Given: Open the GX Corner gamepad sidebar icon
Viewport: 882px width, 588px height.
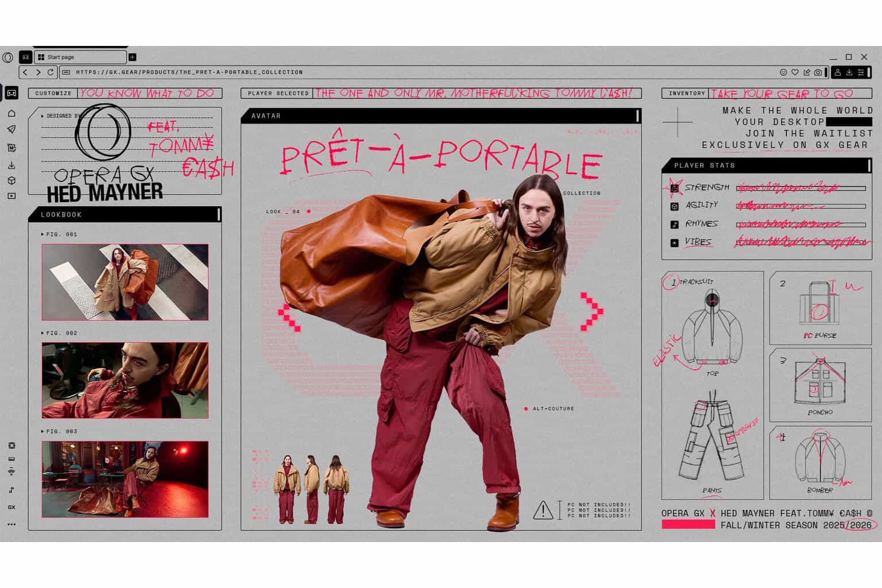Looking at the screenshot, I should (x=11, y=93).
